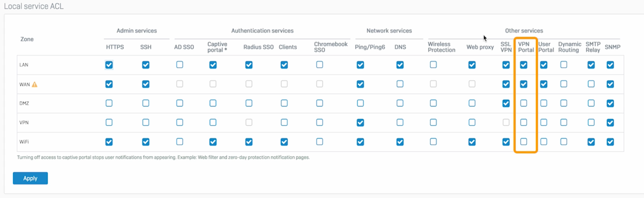Uncheck SNMP for the VPN zone

tap(610, 122)
